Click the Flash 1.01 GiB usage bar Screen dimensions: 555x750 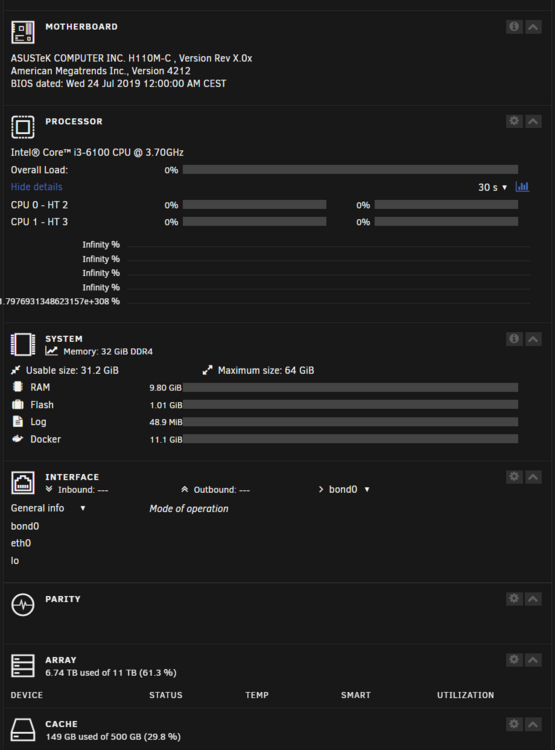(350, 405)
